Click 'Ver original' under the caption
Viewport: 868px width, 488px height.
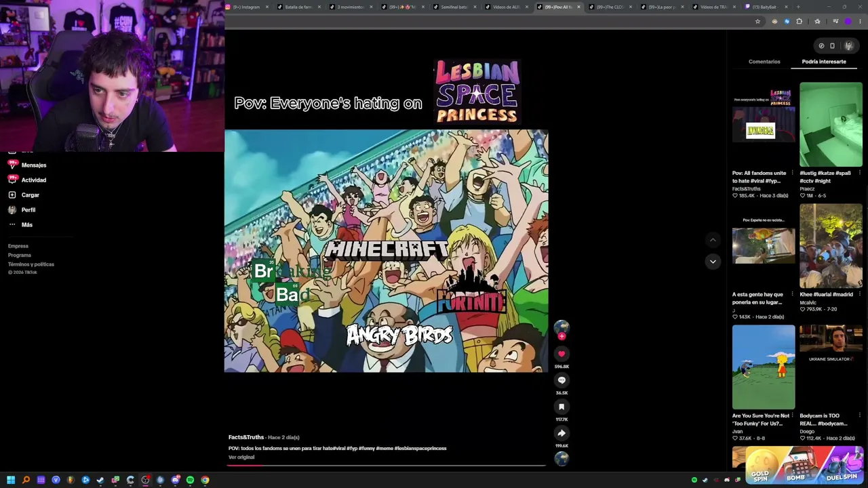point(241,457)
